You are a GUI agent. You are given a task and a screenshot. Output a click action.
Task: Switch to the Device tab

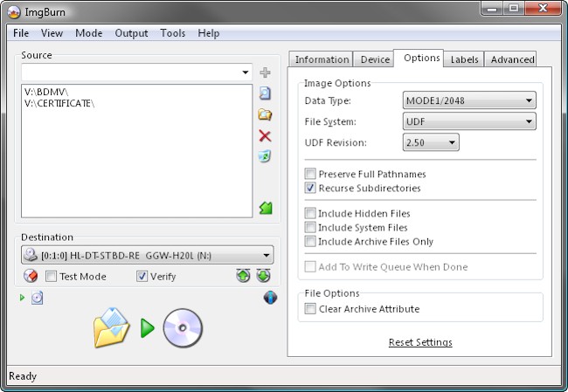click(375, 59)
